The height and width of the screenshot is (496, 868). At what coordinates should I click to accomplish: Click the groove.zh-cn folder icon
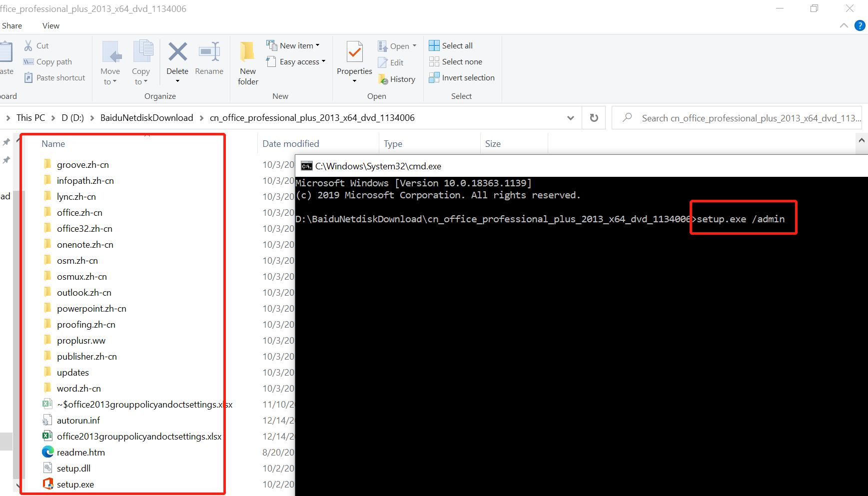[x=48, y=164]
